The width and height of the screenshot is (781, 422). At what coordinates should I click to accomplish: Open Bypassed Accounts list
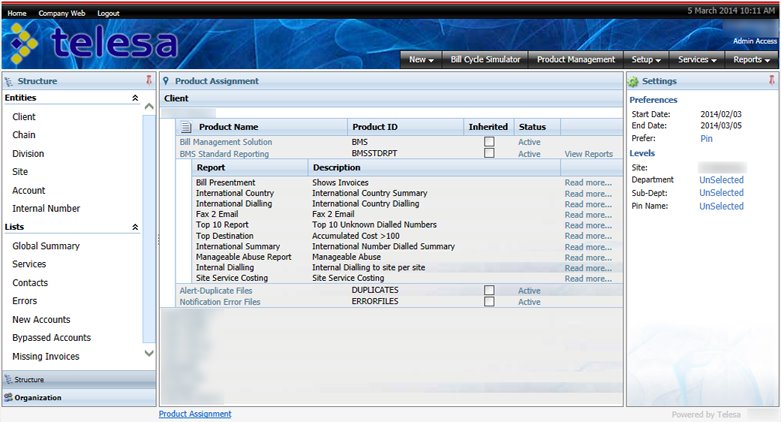click(x=51, y=338)
